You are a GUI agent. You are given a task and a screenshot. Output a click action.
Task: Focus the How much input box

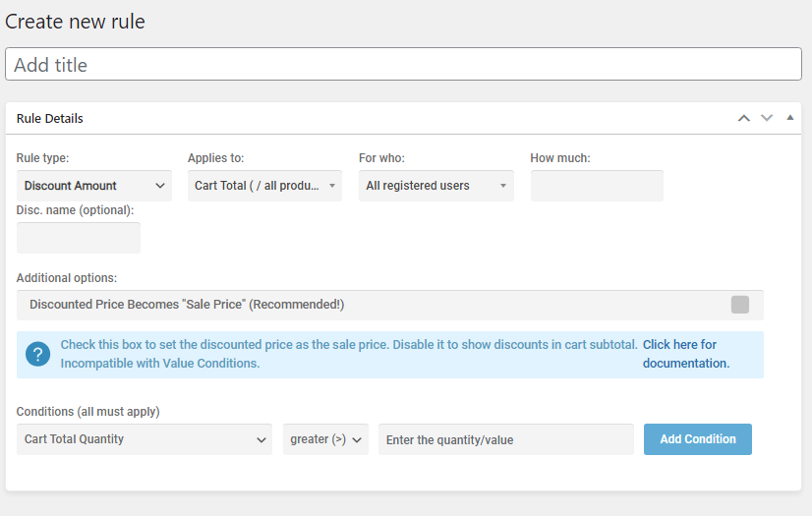point(597,186)
